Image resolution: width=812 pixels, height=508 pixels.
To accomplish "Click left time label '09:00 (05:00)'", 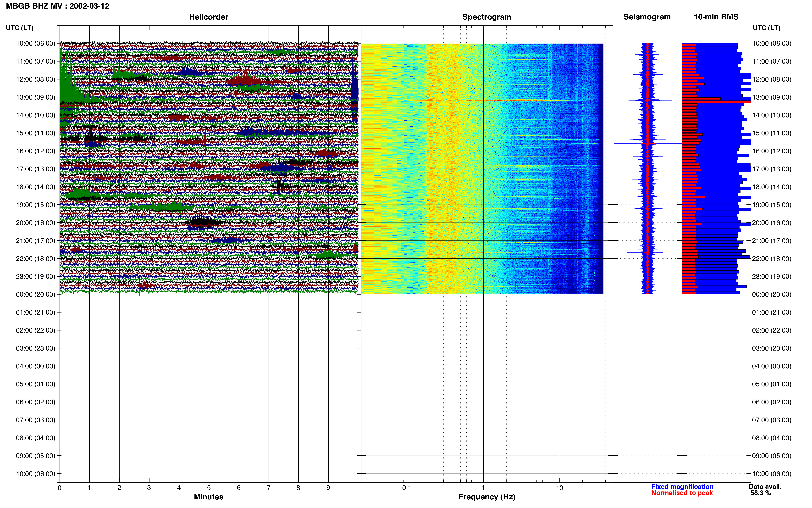I will click(x=36, y=456).
